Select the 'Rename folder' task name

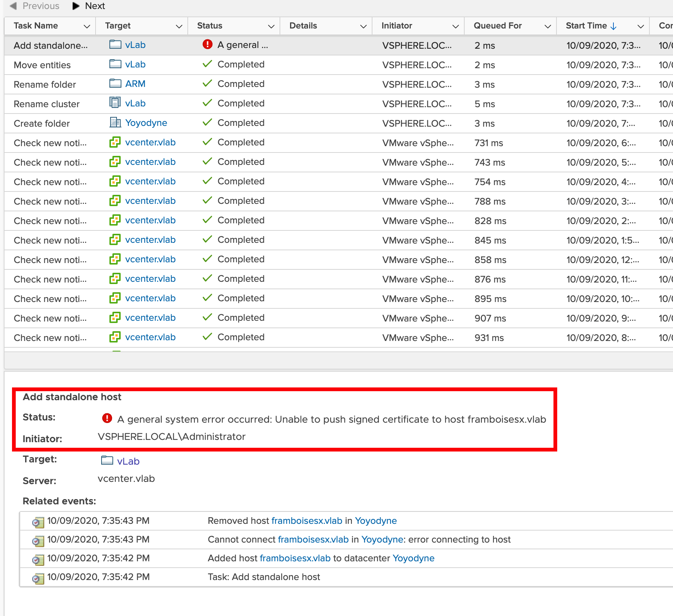pos(45,85)
